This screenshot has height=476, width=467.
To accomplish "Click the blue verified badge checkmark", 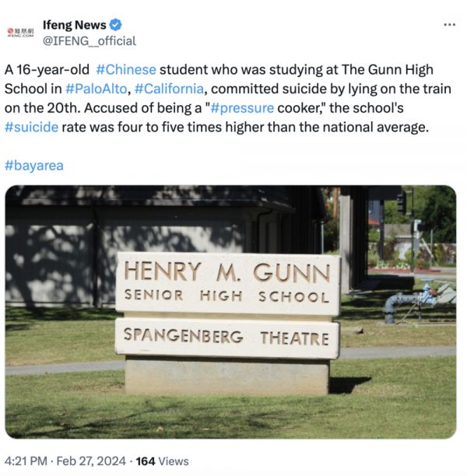I will pos(116,25).
